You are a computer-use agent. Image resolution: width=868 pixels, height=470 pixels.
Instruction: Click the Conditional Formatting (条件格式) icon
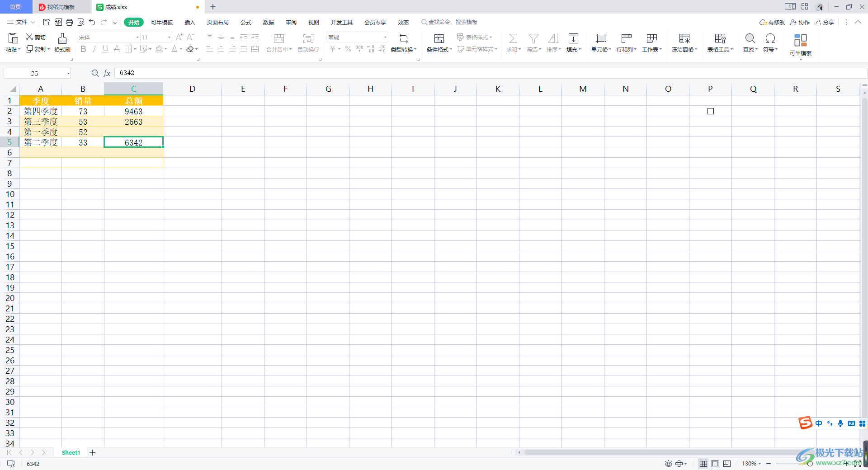point(439,38)
